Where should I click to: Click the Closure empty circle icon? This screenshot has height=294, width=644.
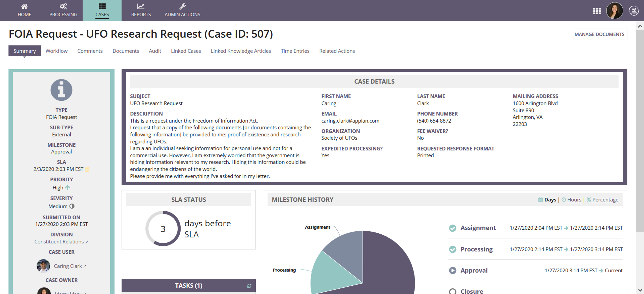(x=452, y=291)
